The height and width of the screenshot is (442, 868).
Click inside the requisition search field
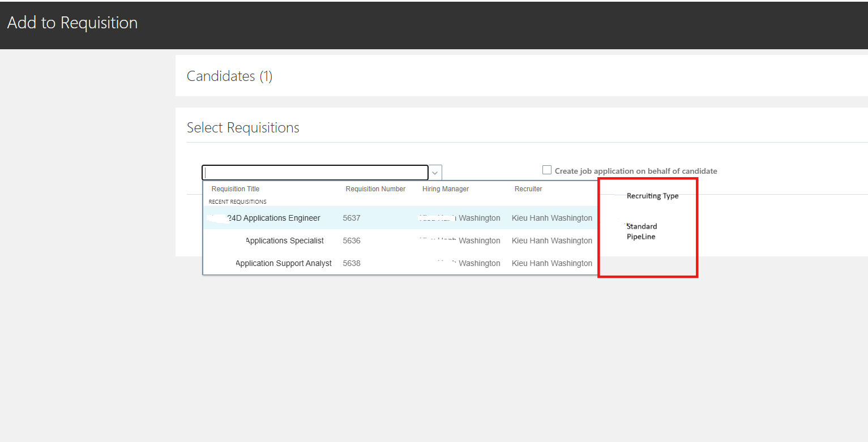[x=315, y=172]
